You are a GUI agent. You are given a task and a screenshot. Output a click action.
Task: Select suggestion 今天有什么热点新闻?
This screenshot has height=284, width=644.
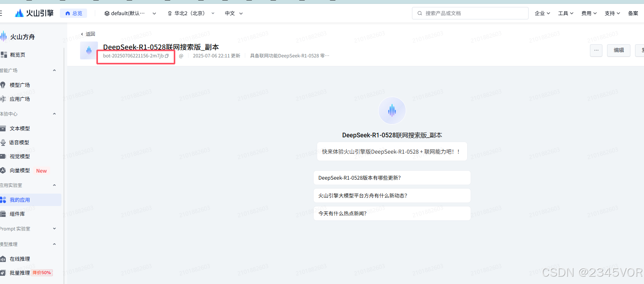392,213
